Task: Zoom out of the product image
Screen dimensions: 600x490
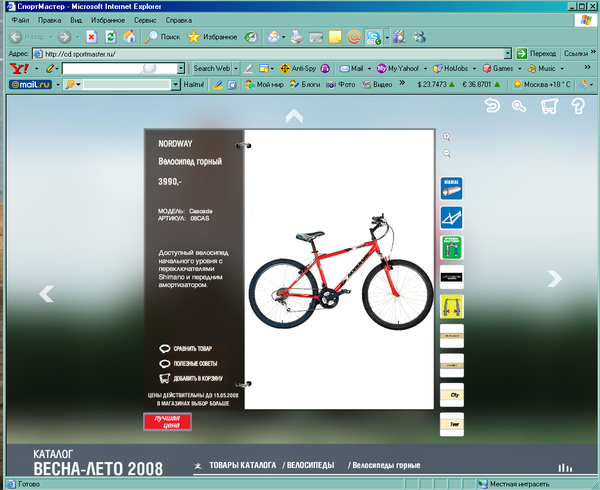Action: tap(446, 153)
